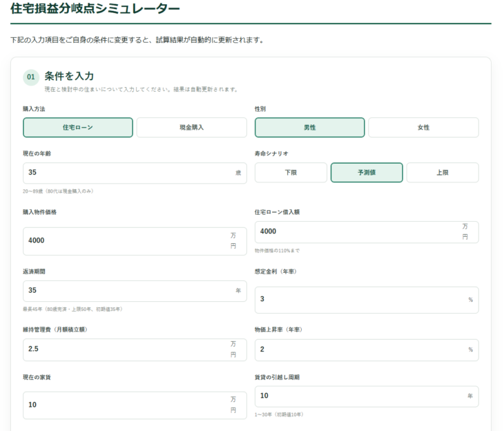
Task: Click the 現在の年齢 input field
Action: coord(135,173)
